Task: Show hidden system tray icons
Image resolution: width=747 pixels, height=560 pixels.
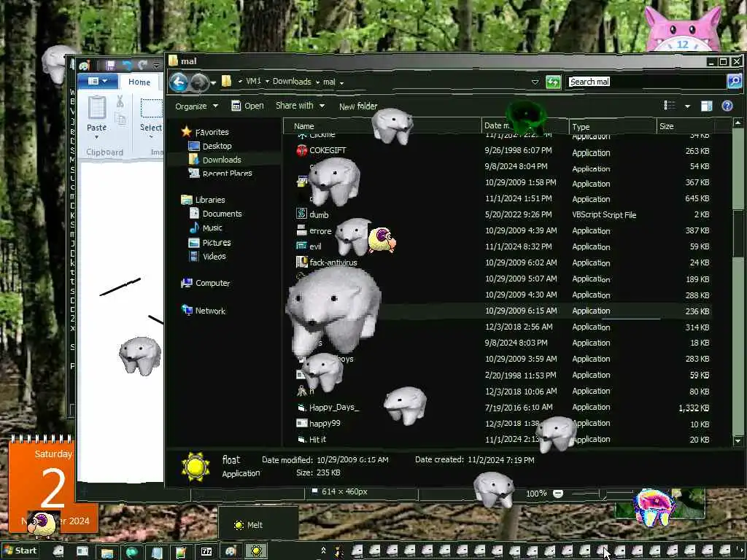Action: point(323,551)
